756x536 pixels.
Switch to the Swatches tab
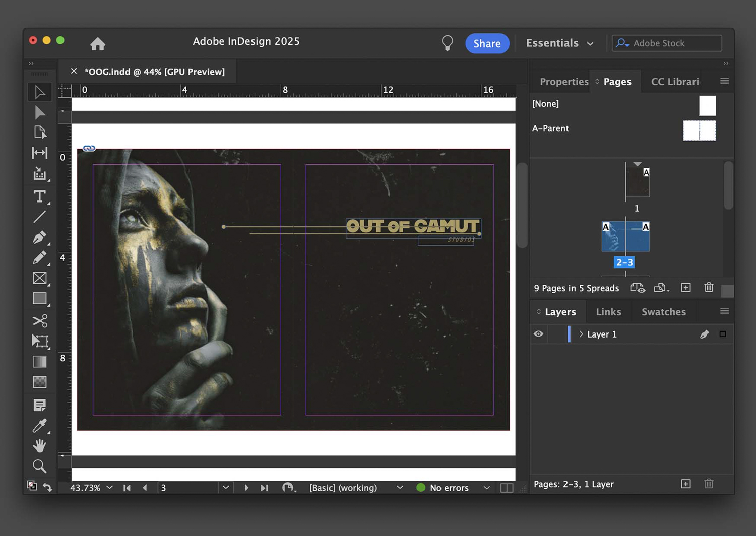tap(663, 312)
